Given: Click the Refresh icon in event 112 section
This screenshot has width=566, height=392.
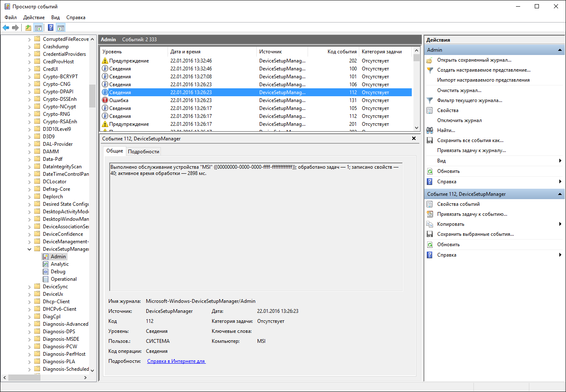Looking at the screenshot, I should [x=430, y=245].
